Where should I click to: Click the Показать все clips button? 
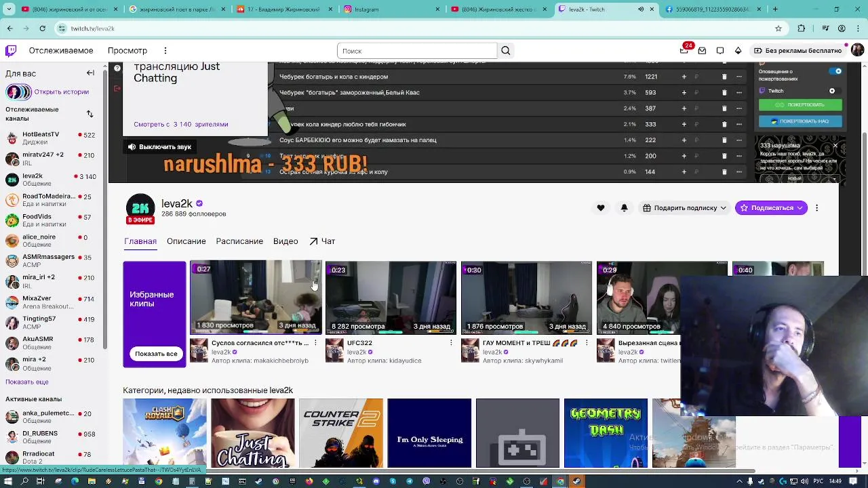pyautogui.click(x=156, y=354)
